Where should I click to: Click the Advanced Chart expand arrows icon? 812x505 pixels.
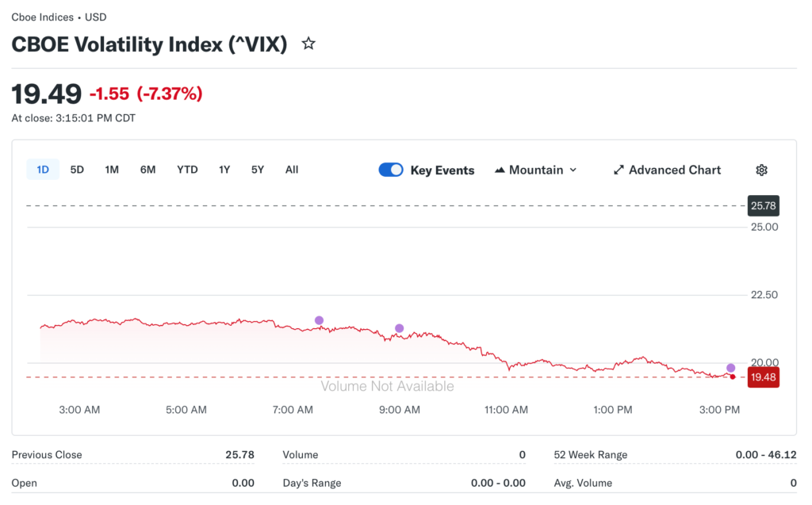[619, 170]
